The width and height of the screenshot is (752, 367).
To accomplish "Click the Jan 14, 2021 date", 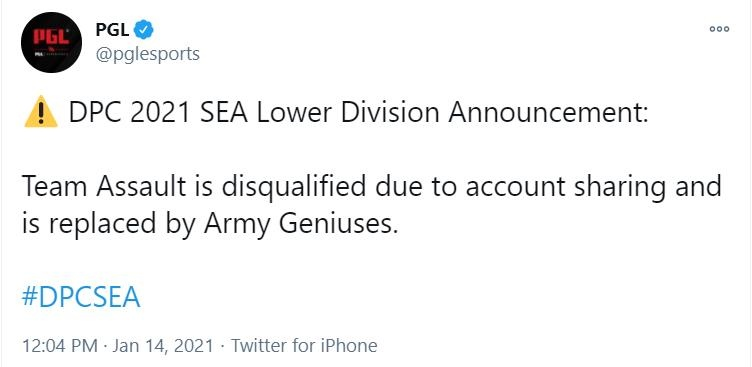I will coord(162,346).
